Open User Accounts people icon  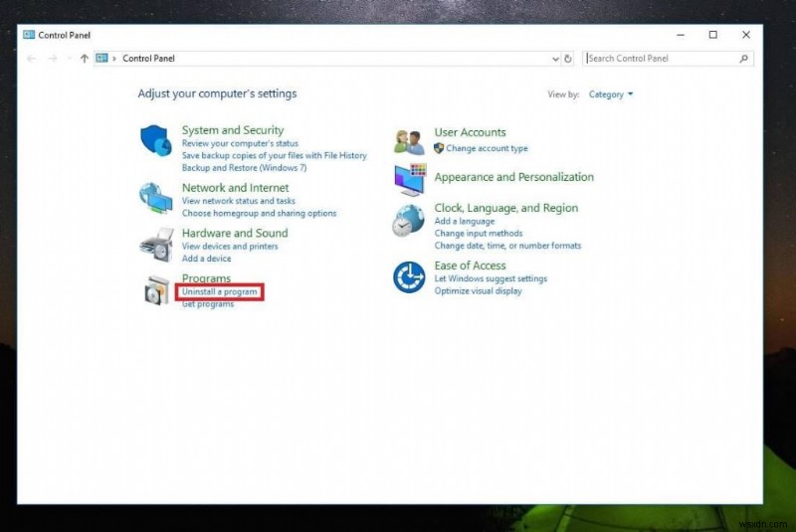(409, 142)
